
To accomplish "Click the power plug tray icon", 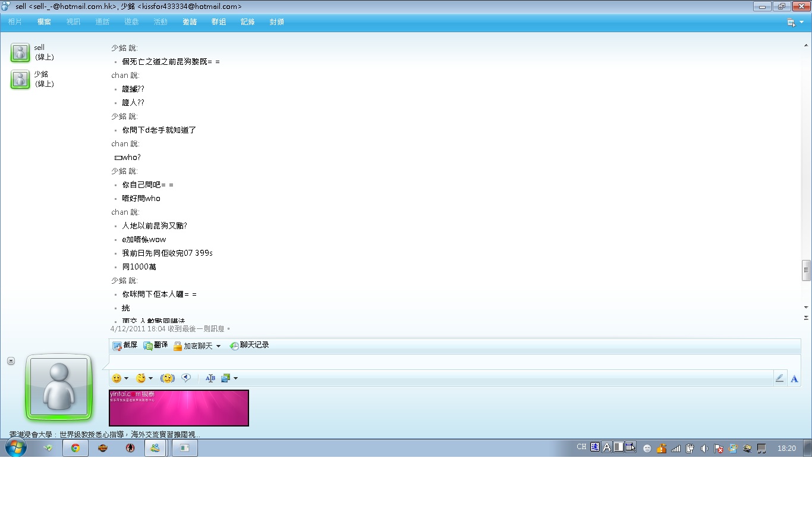I will click(690, 449).
